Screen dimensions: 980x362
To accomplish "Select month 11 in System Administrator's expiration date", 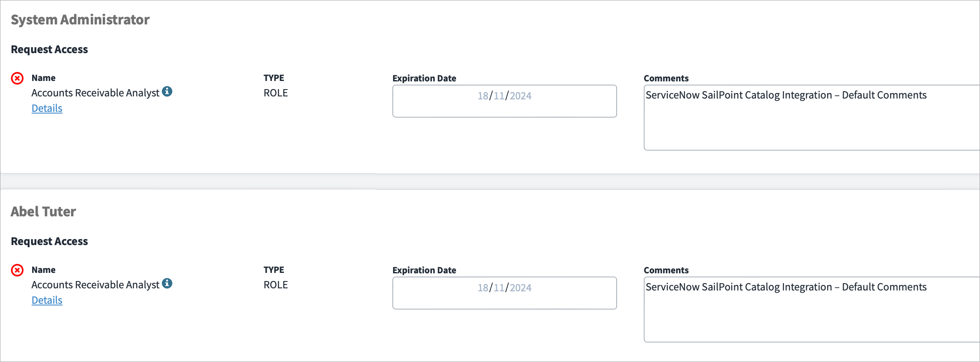I will pos(499,96).
